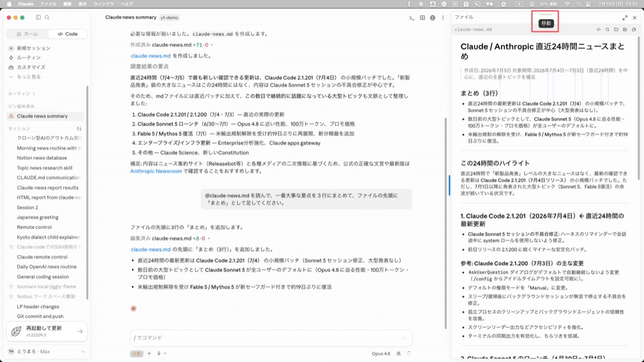Click the file panel scrollbar
Viewport: 644px width, 362px height.
coord(639,108)
